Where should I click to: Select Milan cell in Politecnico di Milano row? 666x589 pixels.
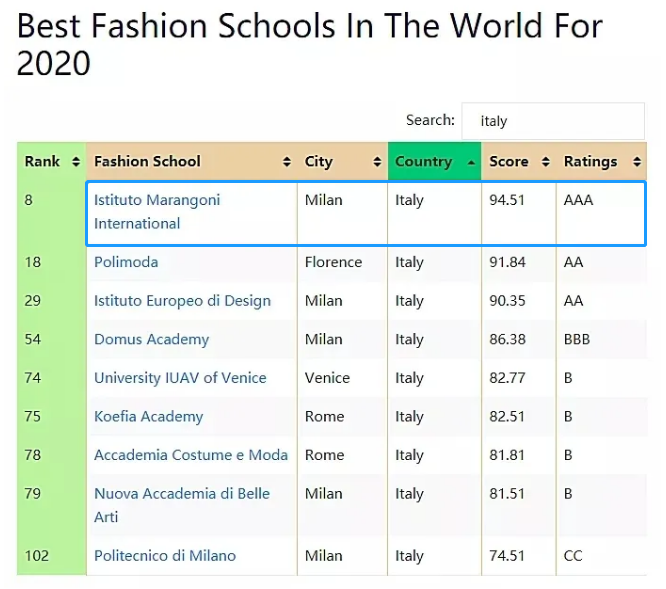[x=342, y=555]
